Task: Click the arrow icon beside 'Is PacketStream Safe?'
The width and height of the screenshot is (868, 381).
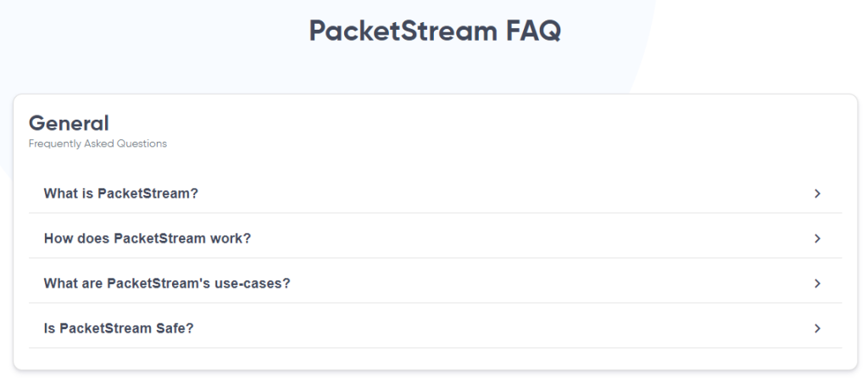Action: (817, 328)
